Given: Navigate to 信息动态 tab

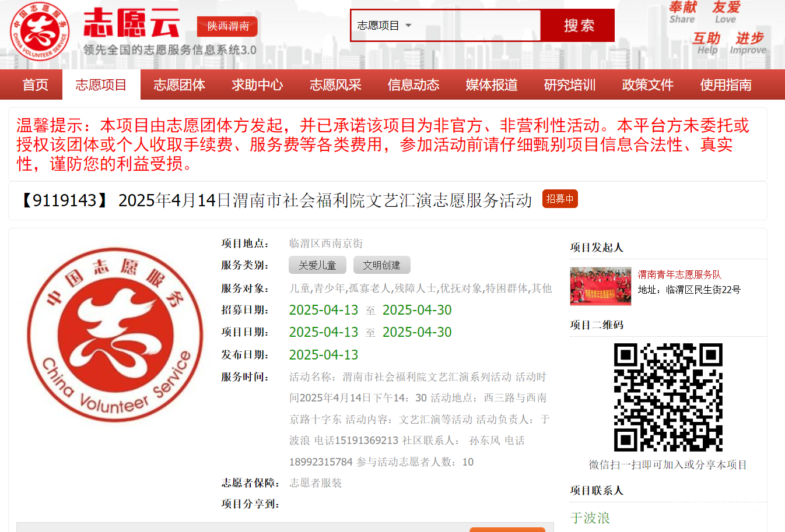Looking at the screenshot, I should 413,85.
